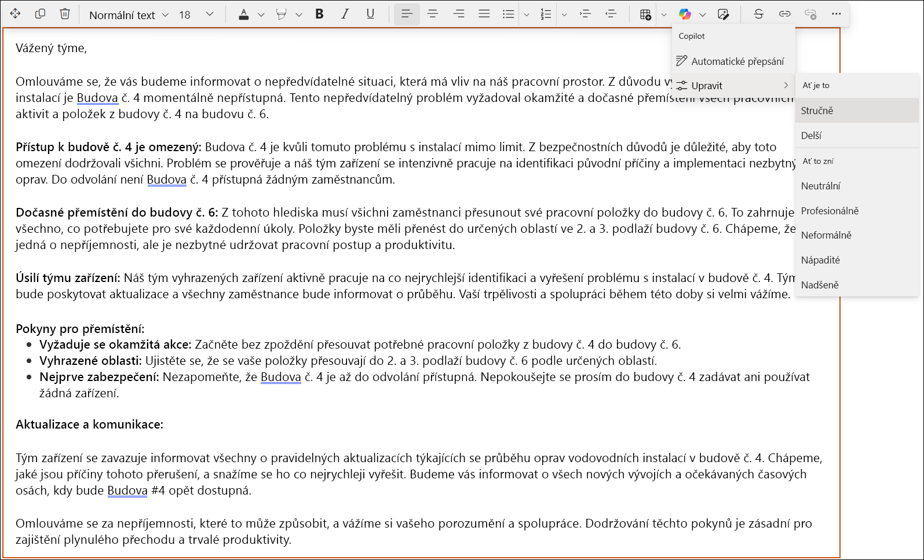Click underlined Budova before #4
This screenshot has height=560, width=924.
(127, 491)
